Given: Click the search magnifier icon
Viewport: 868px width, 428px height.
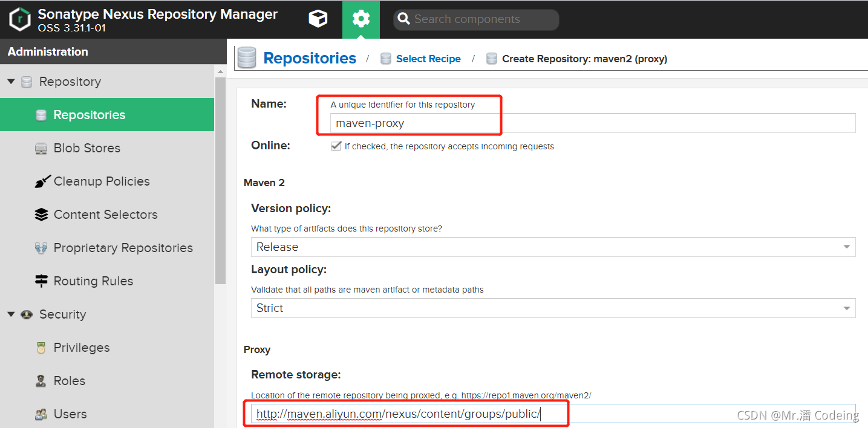Looking at the screenshot, I should (404, 19).
